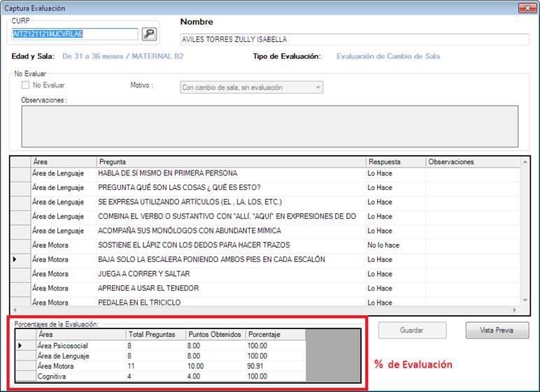Close the Captura Evaluación window

(x=527, y=8)
